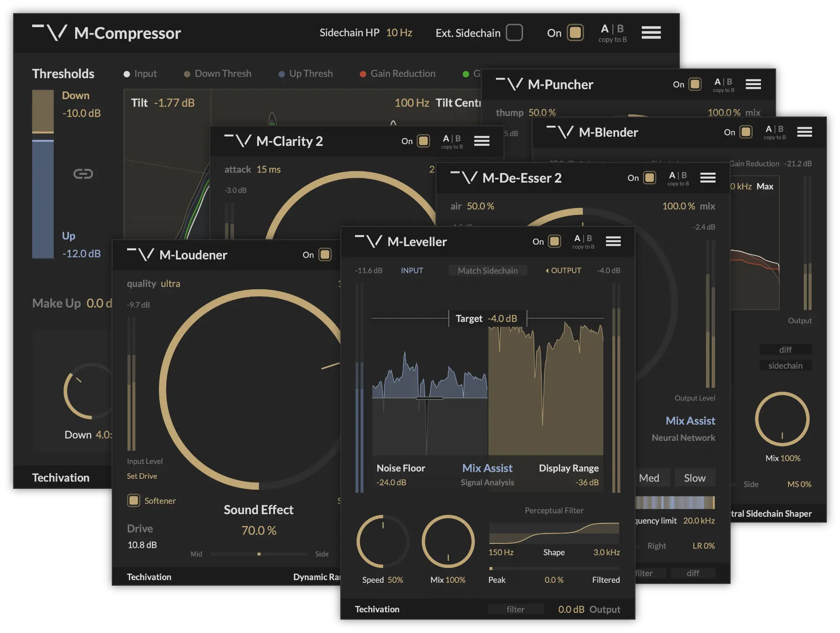This screenshot has width=840, height=633.
Task: Adjust the Mid/Side slider in M-Loudener
Action: pos(259,554)
